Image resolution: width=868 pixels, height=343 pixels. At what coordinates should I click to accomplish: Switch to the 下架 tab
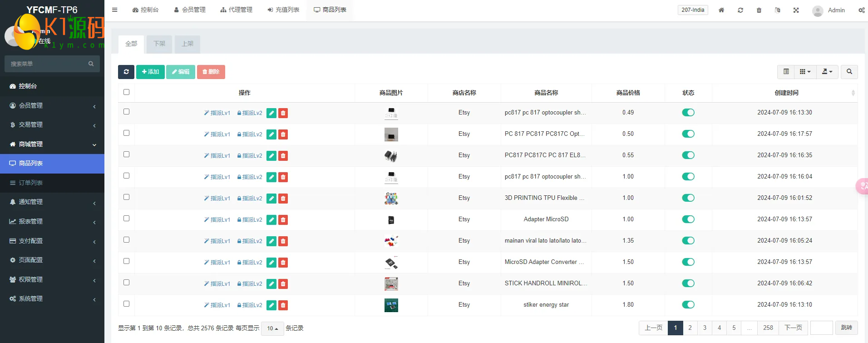(159, 44)
